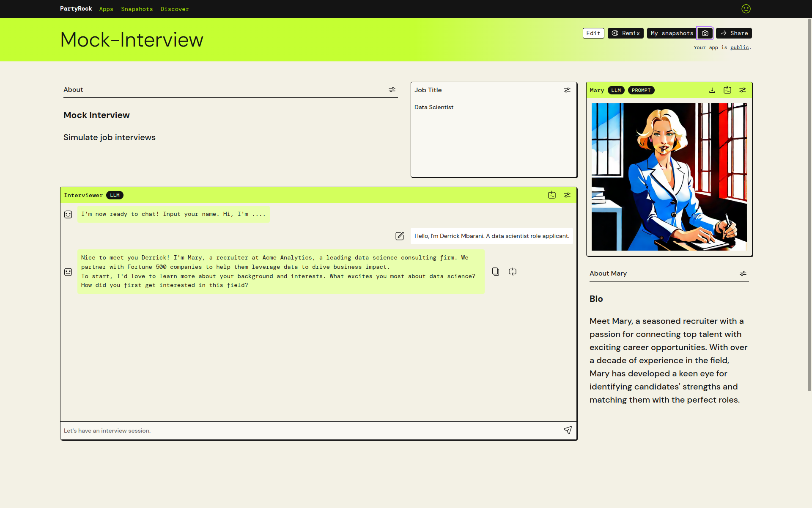The width and height of the screenshot is (812, 508).
Task: Download the Mary image
Action: tap(712, 90)
